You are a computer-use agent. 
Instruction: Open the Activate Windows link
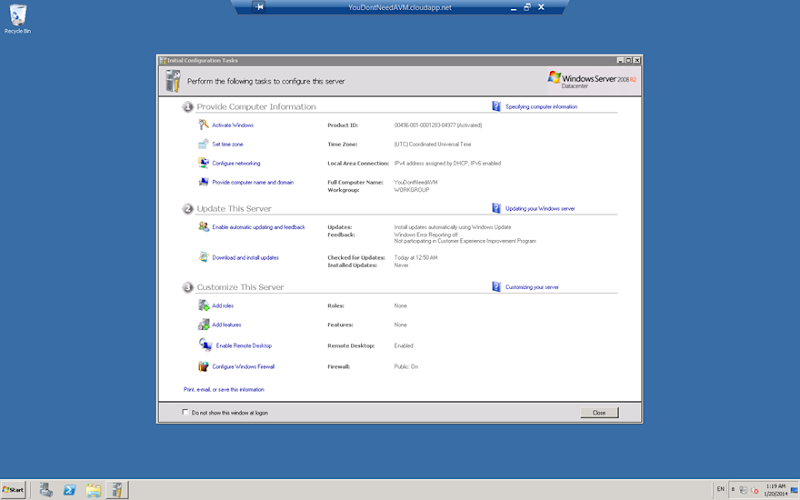point(233,125)
